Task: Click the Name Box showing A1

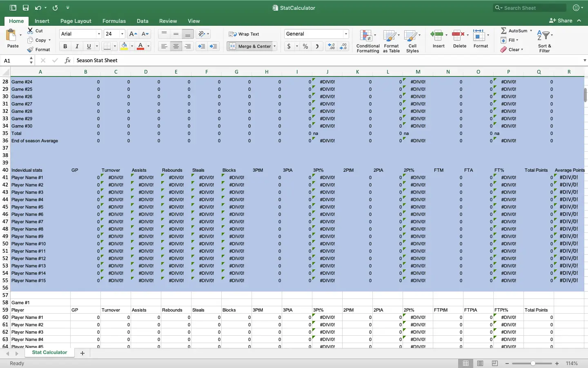Action: 15,61
